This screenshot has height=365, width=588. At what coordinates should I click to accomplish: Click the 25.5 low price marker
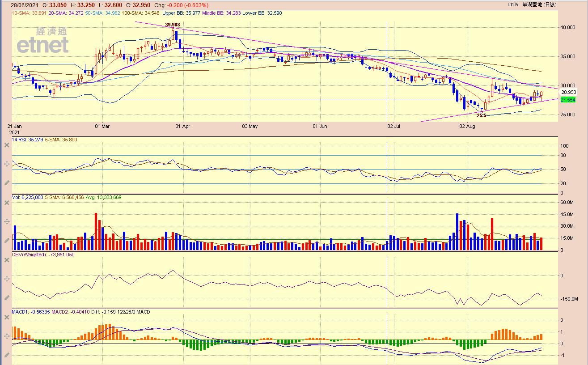coord(481,115)
